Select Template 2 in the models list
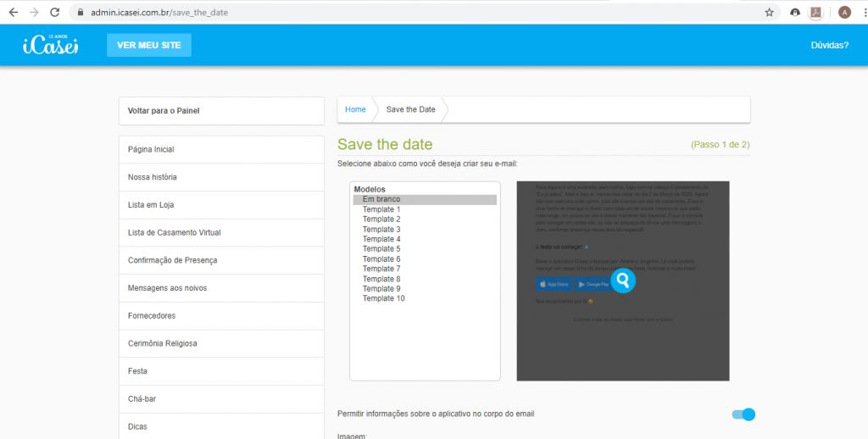Image resolution: width=868 pixels, height=439 pixels. click(x=425, y=219)
